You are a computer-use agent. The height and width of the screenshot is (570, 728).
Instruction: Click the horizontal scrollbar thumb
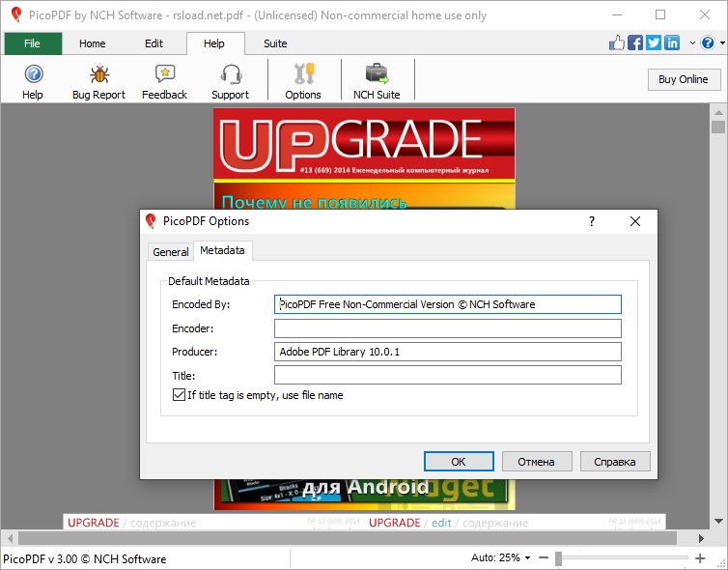click(x=347, y=538)
